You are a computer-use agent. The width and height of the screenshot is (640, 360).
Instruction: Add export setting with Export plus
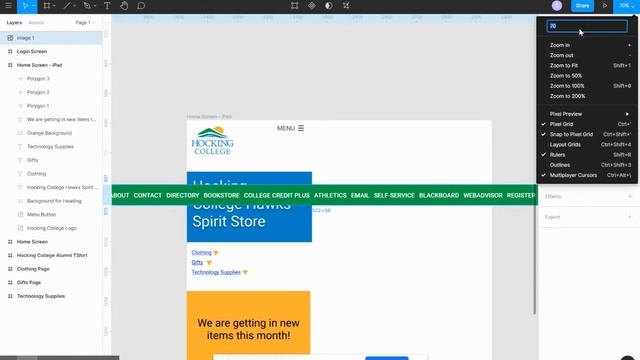629,217
